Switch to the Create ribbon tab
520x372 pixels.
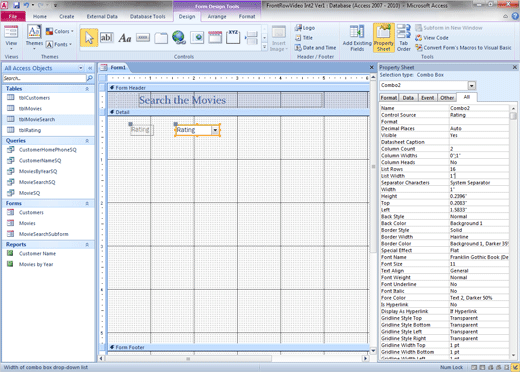pyautogui.click(x=67, y=16)
